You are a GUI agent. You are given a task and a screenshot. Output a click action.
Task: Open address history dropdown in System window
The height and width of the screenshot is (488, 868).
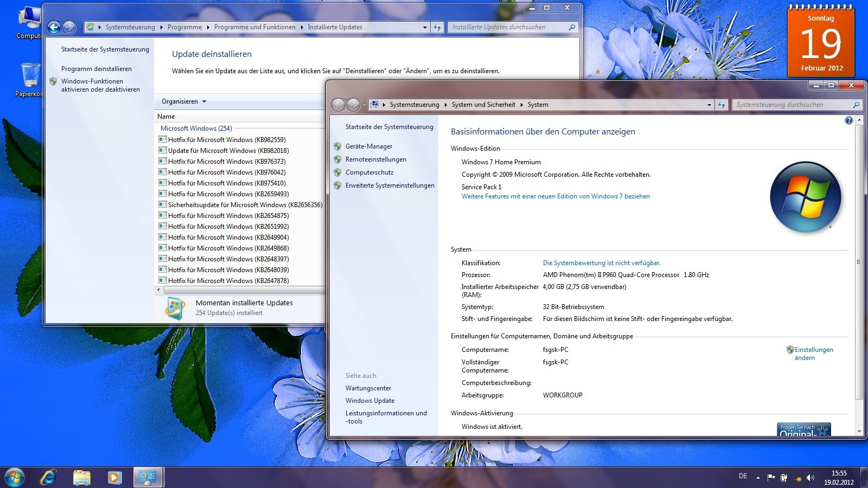coord(709,105)
